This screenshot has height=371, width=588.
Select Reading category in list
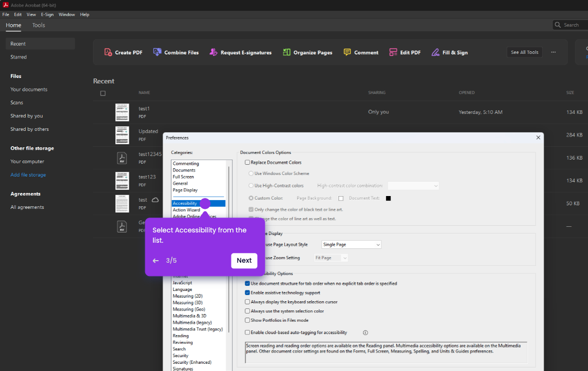point(181,336)
